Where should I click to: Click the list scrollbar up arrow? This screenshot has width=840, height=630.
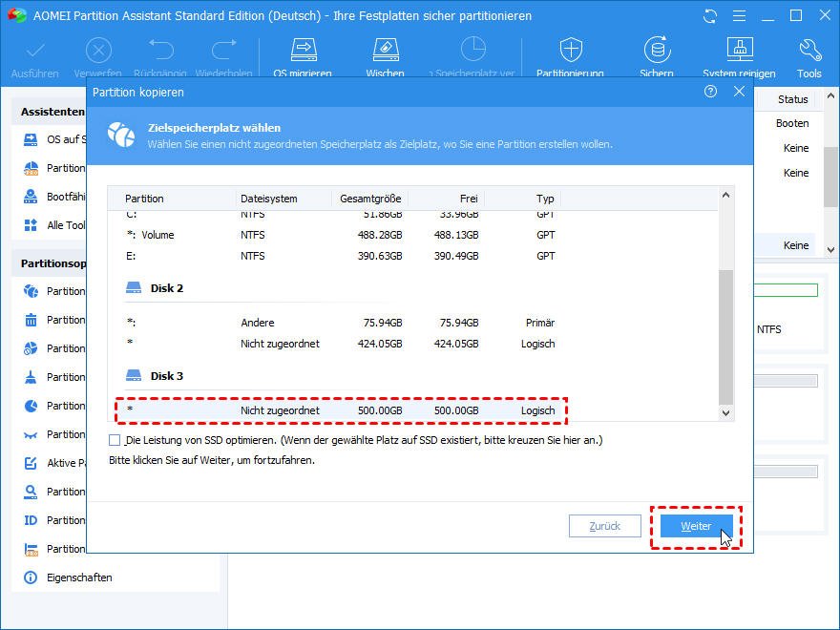(725, 195)
